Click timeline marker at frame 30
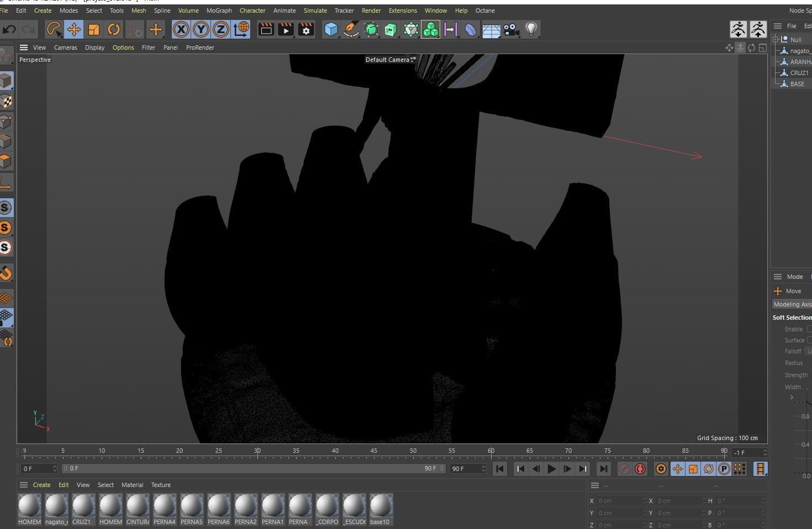This screenshot has height=529, width=812. point(257,452)
